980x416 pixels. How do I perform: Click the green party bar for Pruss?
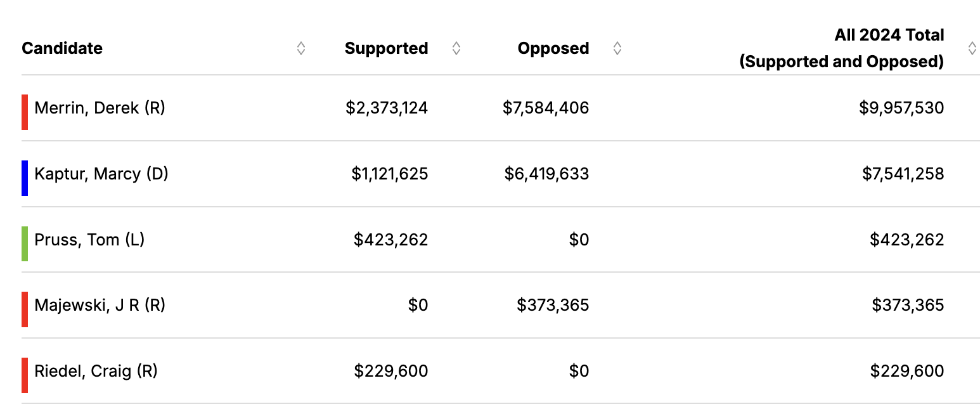[25, 244]
